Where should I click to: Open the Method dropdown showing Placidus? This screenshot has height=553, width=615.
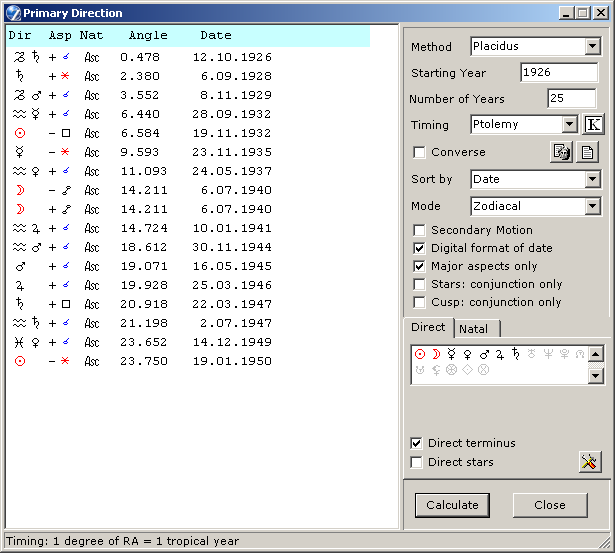click(592, 46)
